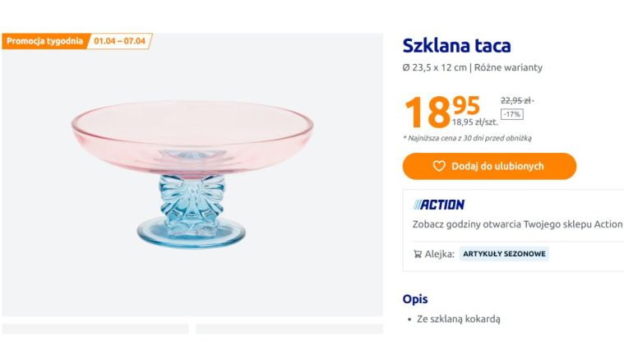Open the pink glass tray product image
624x364 pixels.
pyautogui.click(x=192, y=174)
